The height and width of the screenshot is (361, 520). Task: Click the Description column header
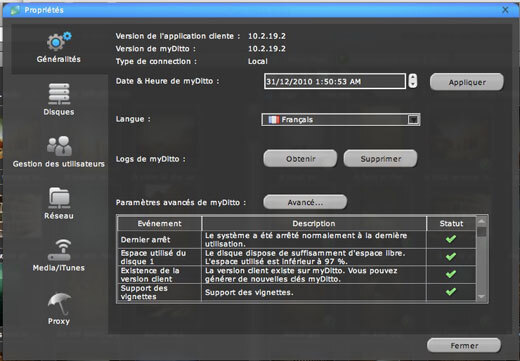pos(314,223)
